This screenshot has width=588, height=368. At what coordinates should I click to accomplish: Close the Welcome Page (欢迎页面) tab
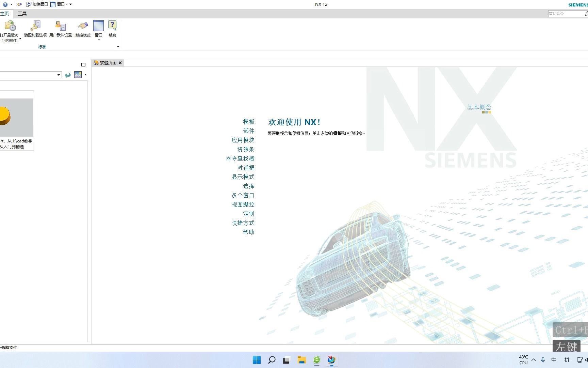tap(120, 63)
